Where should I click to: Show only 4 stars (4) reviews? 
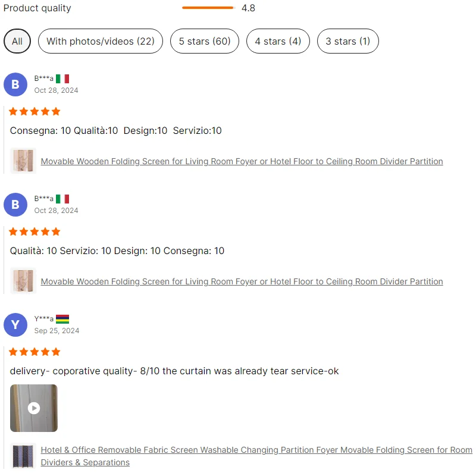click(278, 41)
